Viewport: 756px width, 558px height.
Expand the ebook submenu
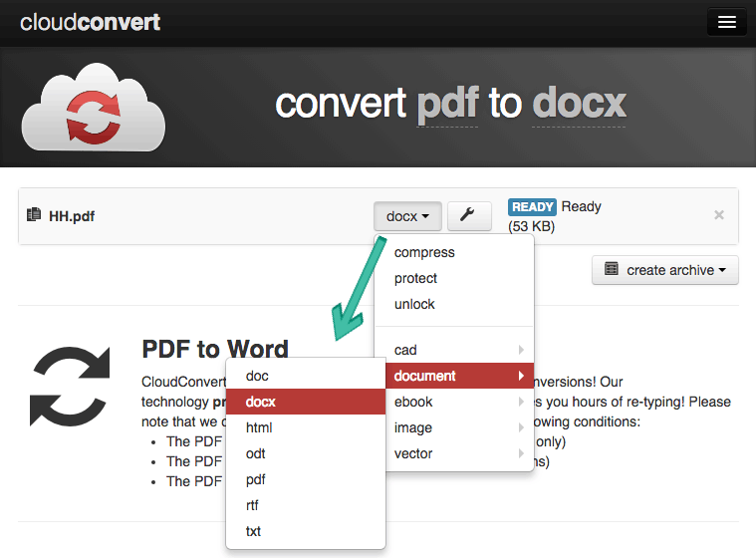(459, 402)
